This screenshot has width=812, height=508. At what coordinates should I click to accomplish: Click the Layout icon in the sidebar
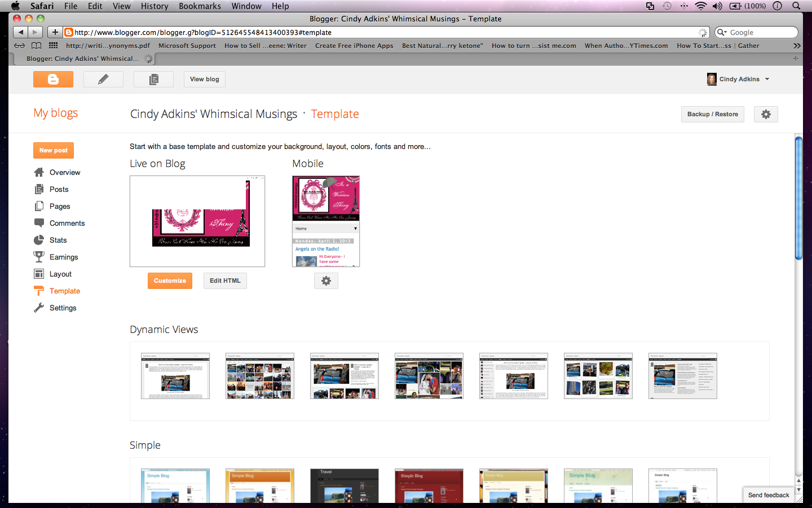39,274
